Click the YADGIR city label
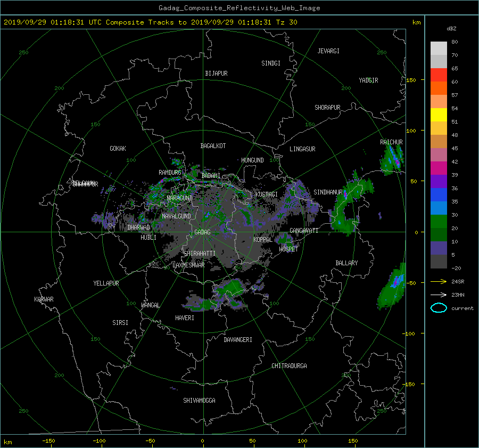The height and width of the screenshot is (448, 479). pyautogui.click(x=368, y=80)
